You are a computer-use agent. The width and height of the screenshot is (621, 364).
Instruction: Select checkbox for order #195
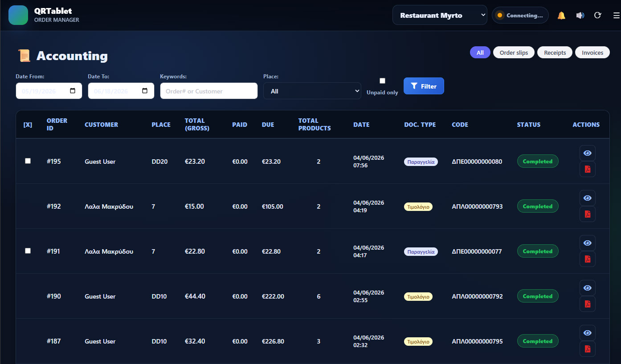point(28,161)
